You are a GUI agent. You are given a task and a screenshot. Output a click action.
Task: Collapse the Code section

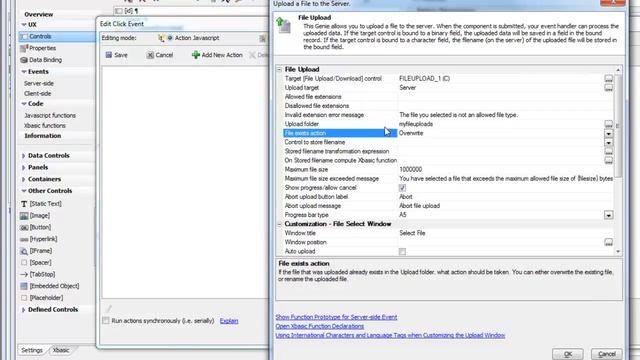(x=24, y=104)
